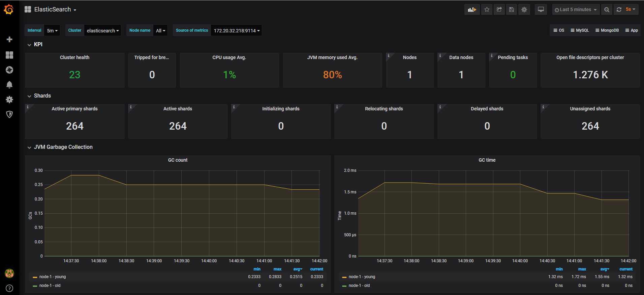The image size is (644, 295).
Task: Save the dashboard with floppy icon
Action: [x=512, y=9]
